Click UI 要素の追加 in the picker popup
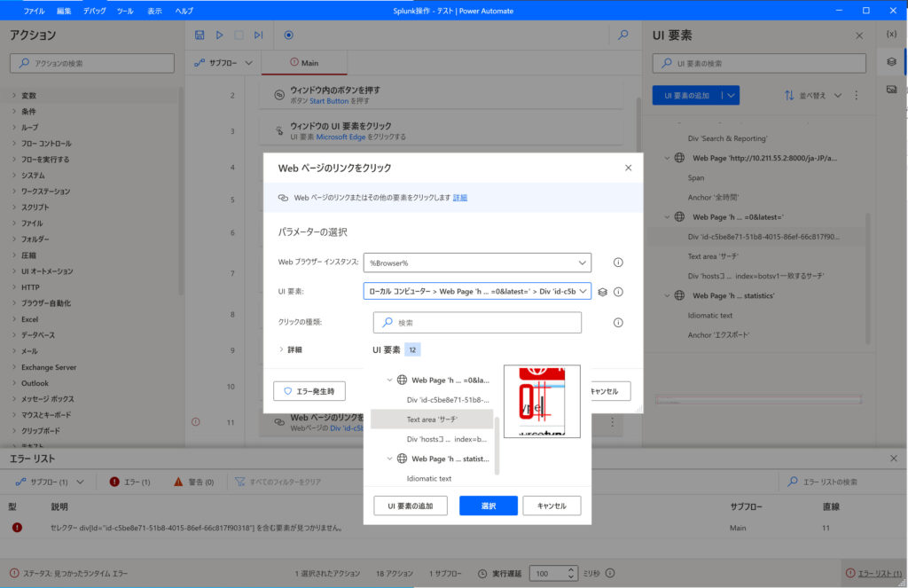 coord(410,506)
